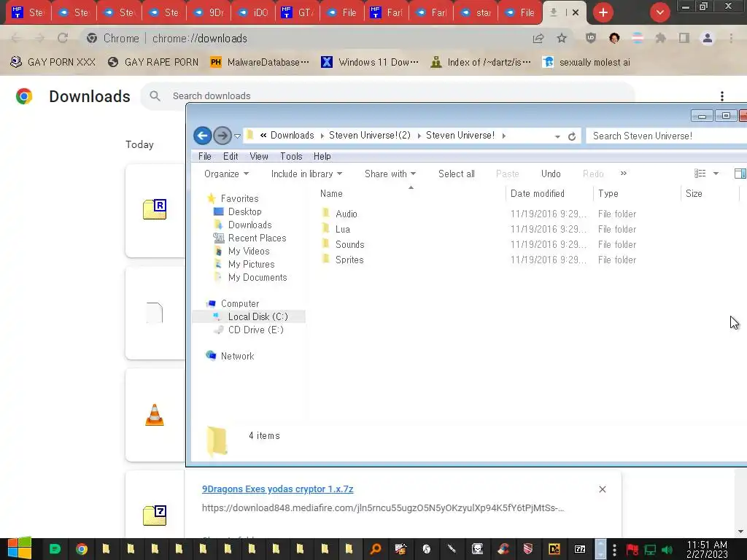Refresh the Steven Universe! folder view
This screenshot has height=560, width=747.
(572, 136)
